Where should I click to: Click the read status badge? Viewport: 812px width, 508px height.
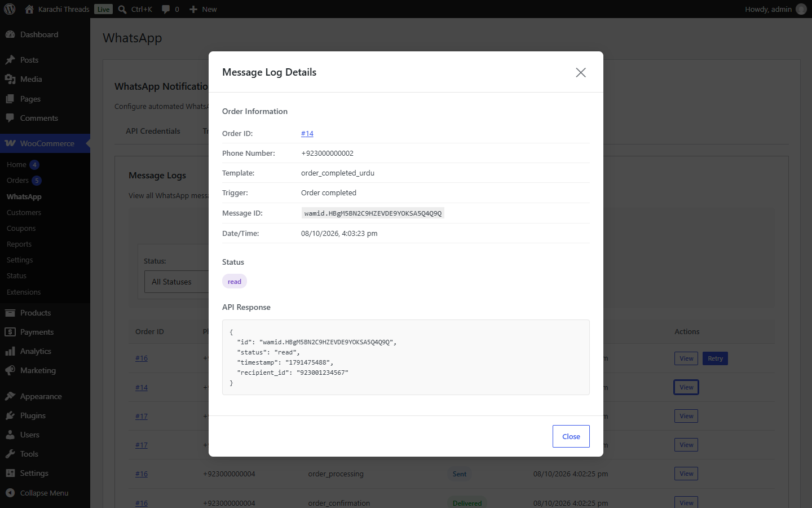coord(235,281)
